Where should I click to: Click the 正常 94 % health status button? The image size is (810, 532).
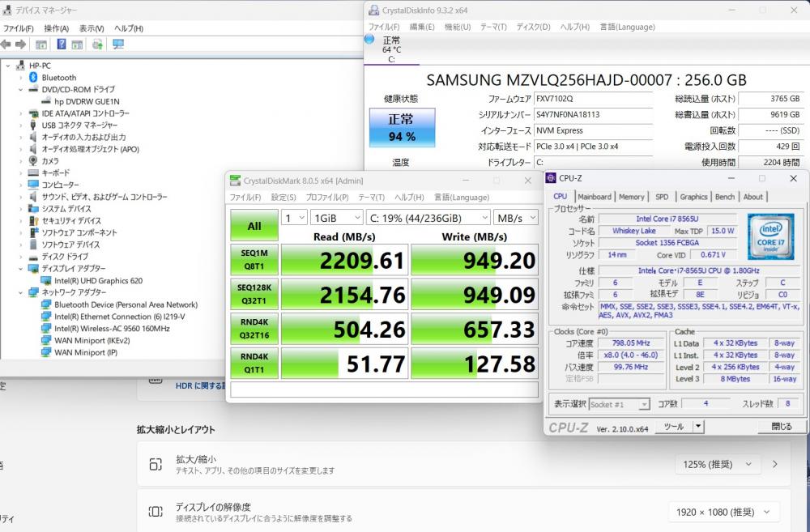pos(402,128)
